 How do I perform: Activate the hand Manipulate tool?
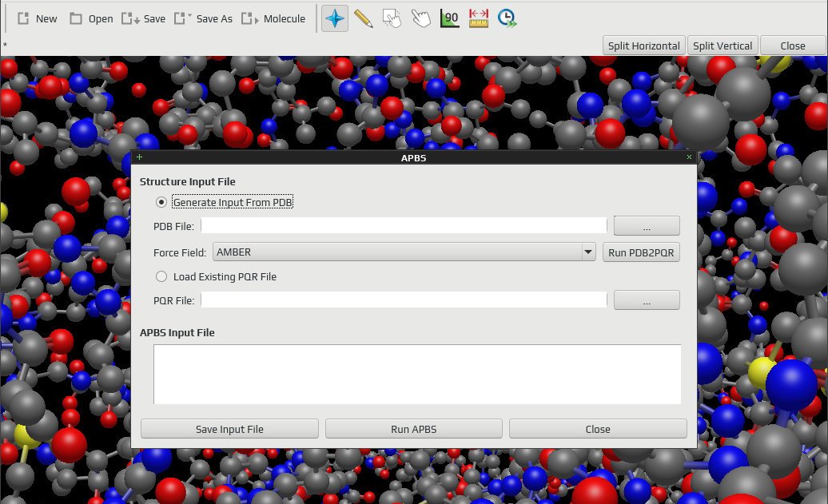coord(421,18)
